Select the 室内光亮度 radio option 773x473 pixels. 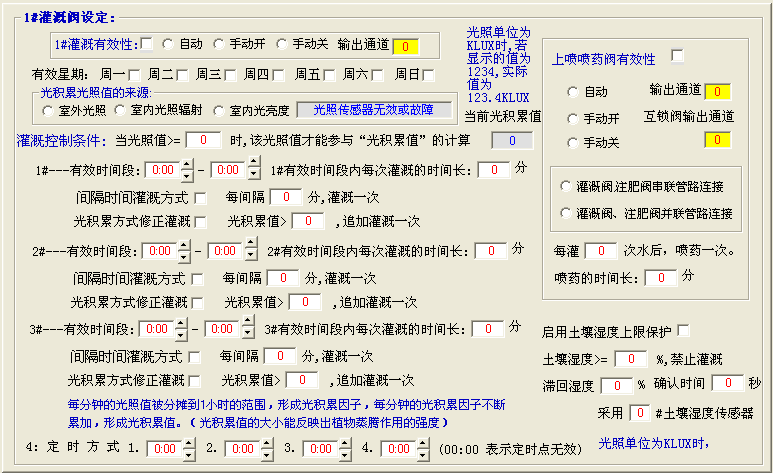217,110
